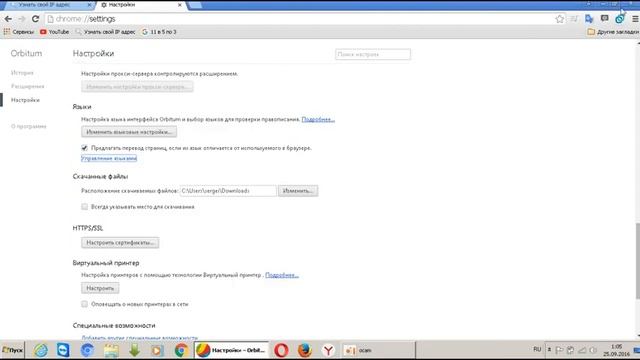Launch Opera from the taskbar
This screenshot has height=360, width=640.
coord(281,350)
